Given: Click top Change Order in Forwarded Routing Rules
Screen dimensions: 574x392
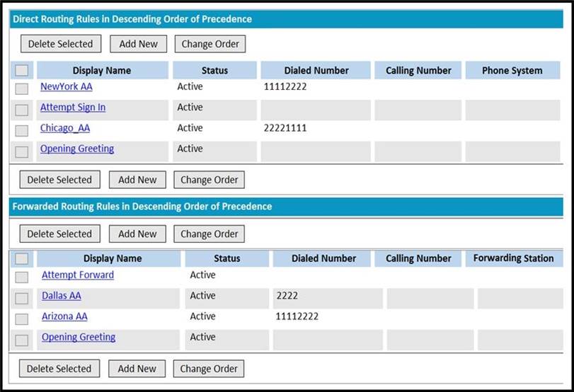Looking at the screenshot, I should (x=209, y=234).
